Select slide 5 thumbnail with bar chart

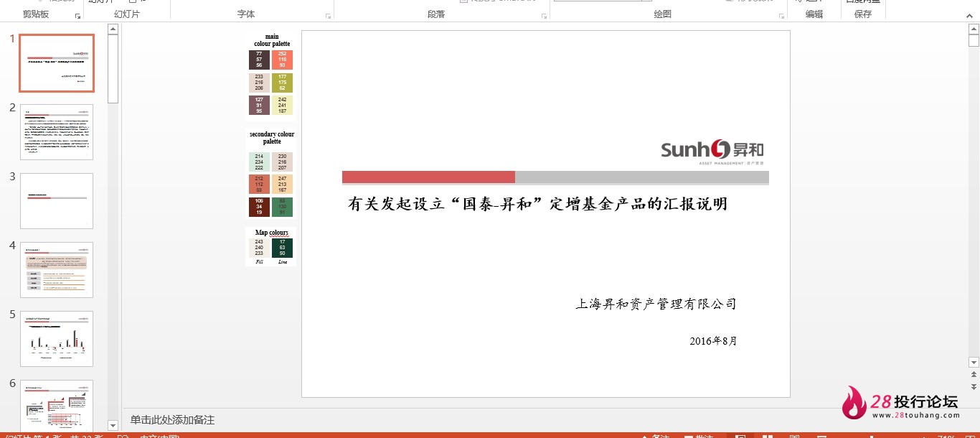tap(57, 339)
